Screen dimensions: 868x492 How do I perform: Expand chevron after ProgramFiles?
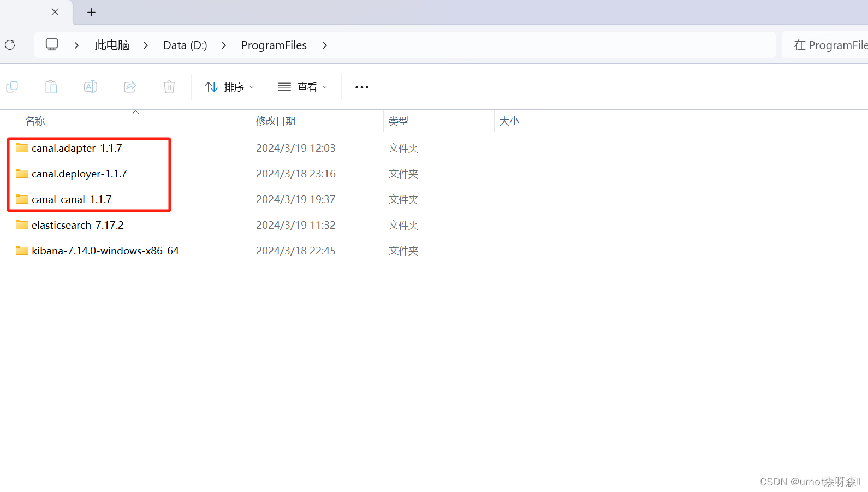pos(325,45)
